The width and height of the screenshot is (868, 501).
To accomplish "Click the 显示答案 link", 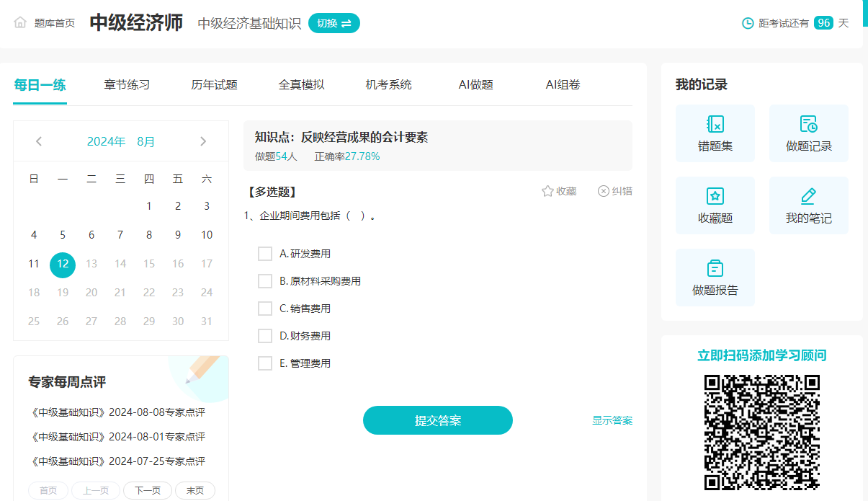I will click(612, 420).
